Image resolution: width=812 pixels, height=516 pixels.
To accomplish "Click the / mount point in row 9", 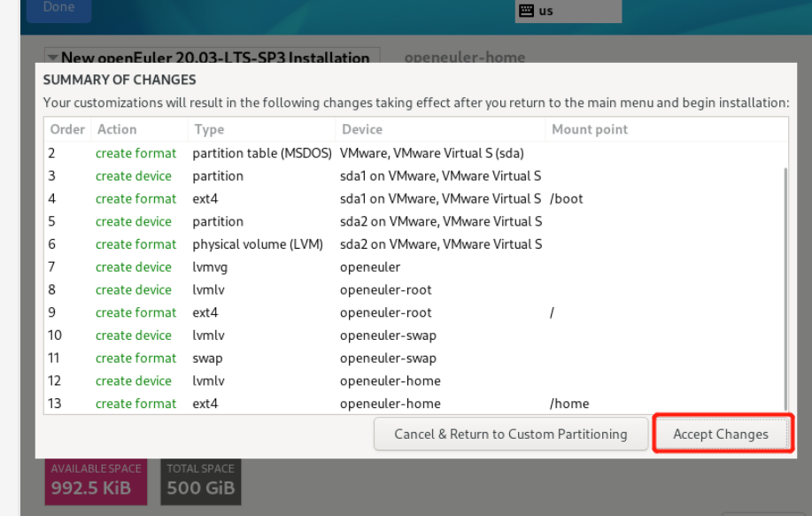I will (x=552, y=312).
